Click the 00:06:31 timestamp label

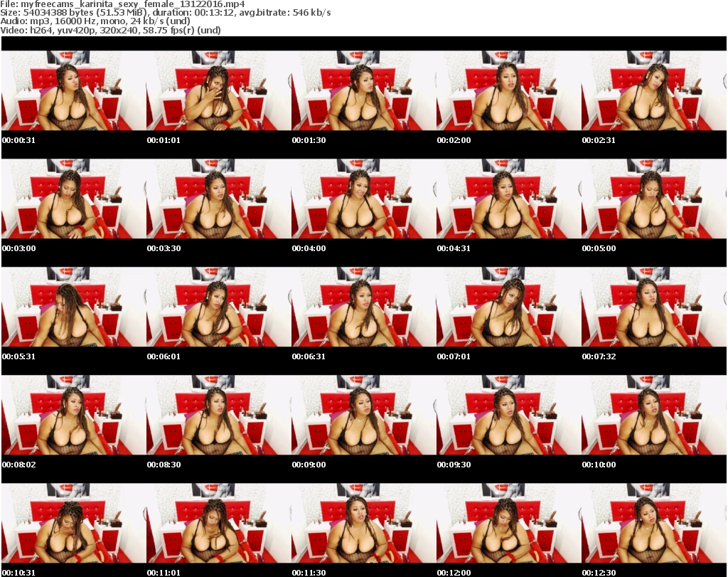pos(309,356)
